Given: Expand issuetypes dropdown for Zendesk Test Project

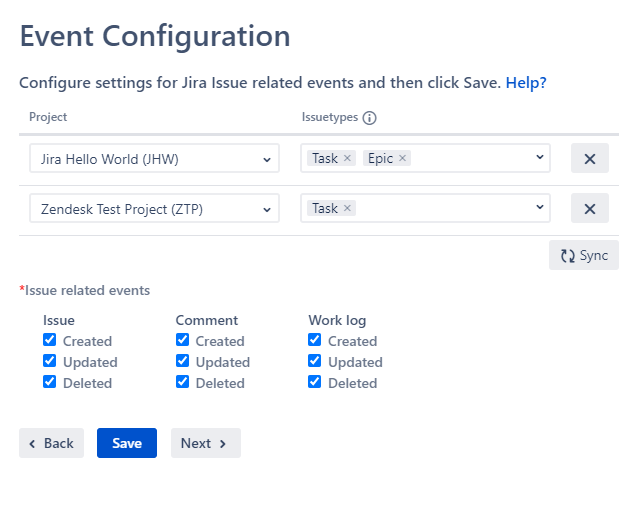Looking at the screenshot, I should (x=539, y=207).
